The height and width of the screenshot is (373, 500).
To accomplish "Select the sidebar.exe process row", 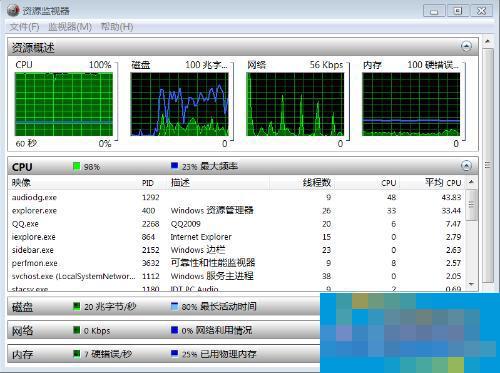I will (237, 250).
